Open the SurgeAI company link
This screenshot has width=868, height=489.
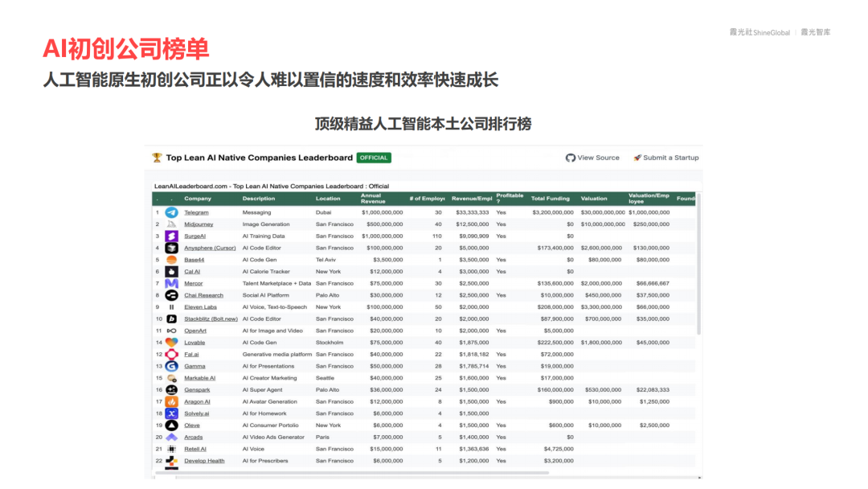click(194, 236)
